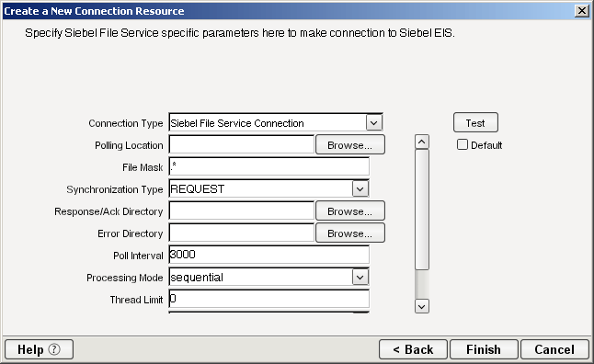
Task: Expand the Synchronization Type dropdown
Action: [x=360, y=189]
